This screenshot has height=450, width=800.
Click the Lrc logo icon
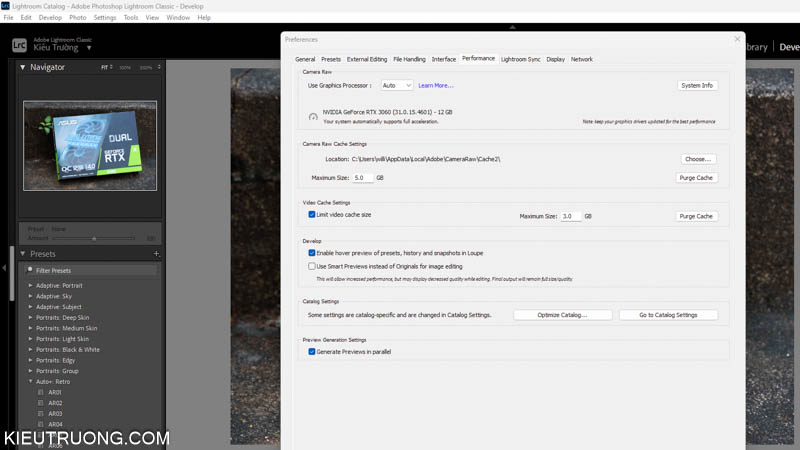[19, 45]
